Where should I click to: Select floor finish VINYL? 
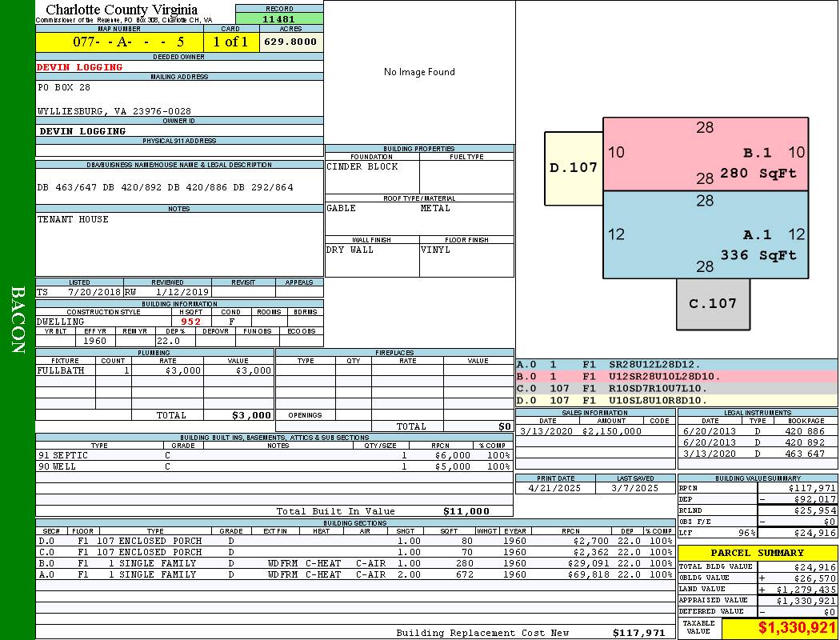(x=435, y=250)
